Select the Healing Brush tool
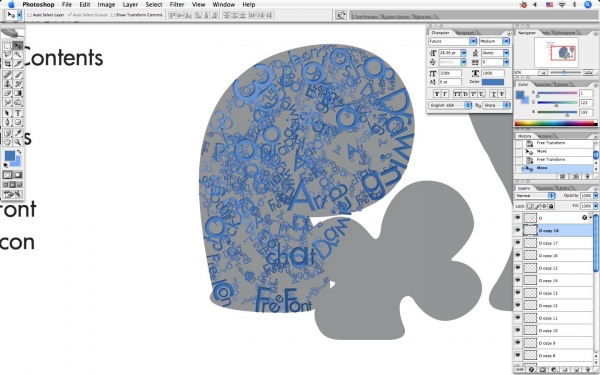The image size is (600, 375). (x=7, y=75)
